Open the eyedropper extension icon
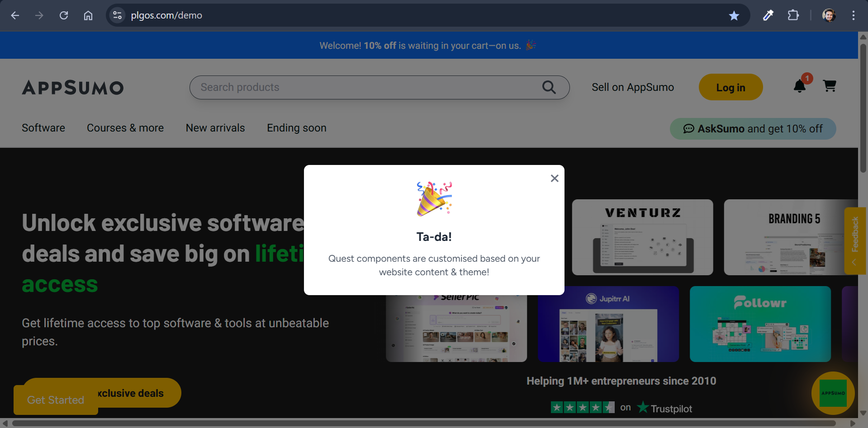 pyautogui.click(x=768, y=15)
